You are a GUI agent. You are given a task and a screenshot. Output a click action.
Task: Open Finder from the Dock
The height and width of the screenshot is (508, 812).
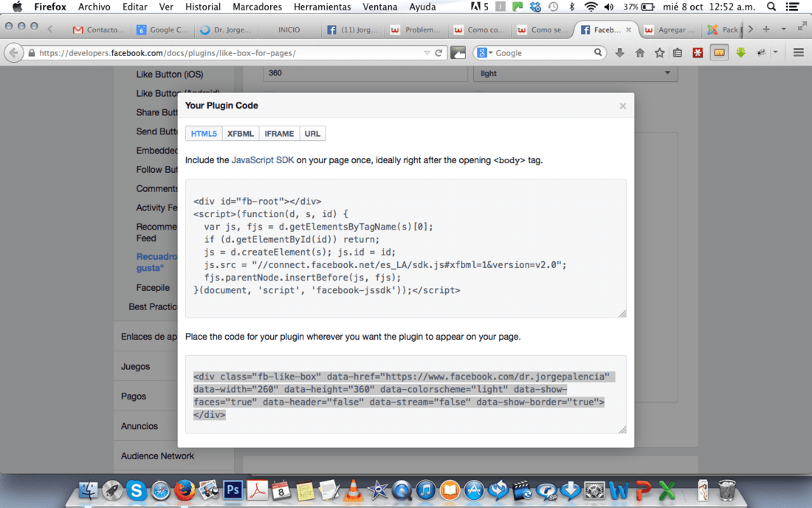click(x=88, y=490)
